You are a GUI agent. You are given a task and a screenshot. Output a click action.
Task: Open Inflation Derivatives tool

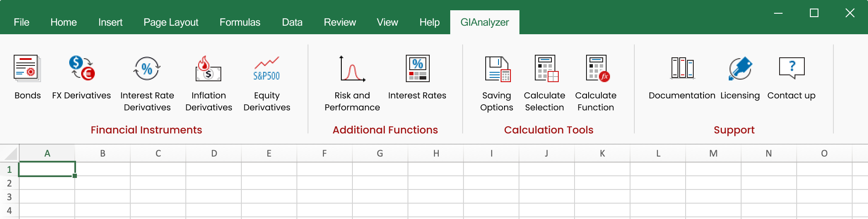(x=208, y=68)
